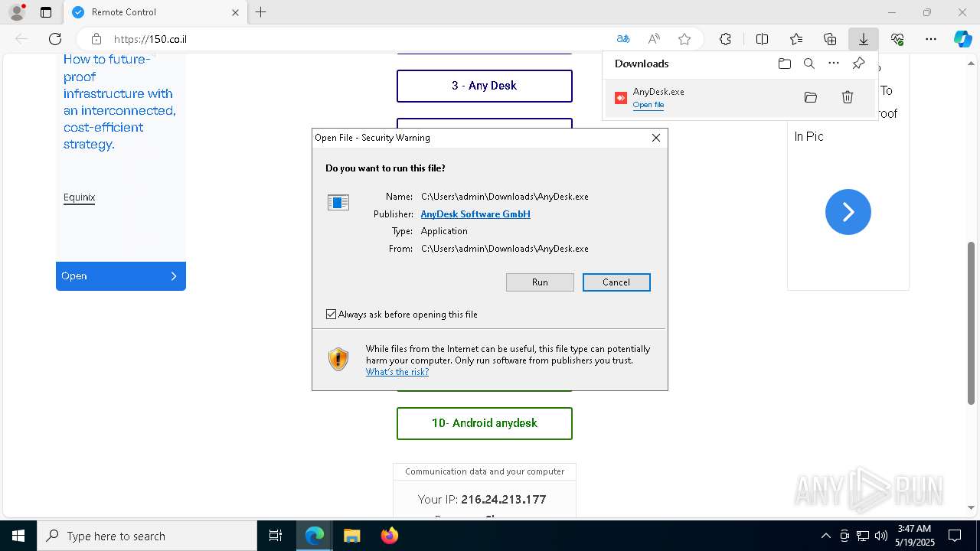Open Task View on the taskbar
This screenshot has height=551, width=980.
pos(276,536)
